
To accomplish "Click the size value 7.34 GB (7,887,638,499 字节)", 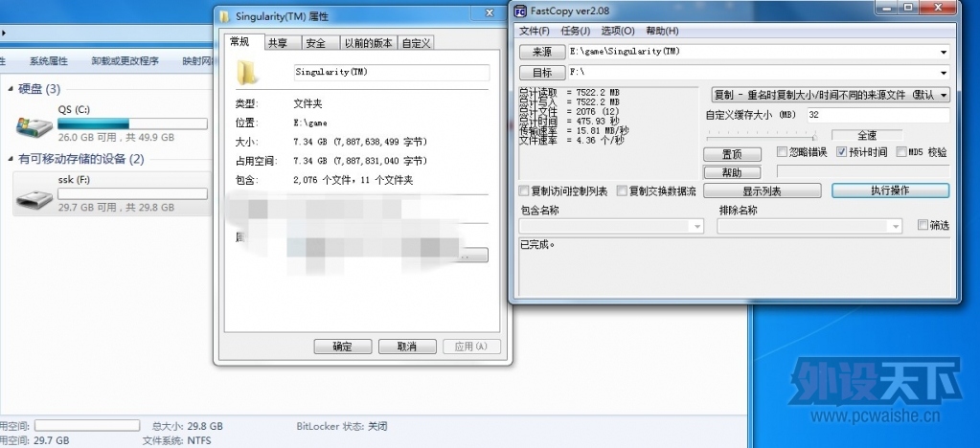I will click(x=360, y=142).
